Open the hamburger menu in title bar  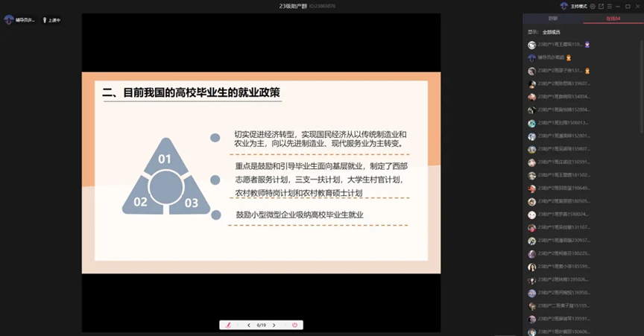[x=610, y=6]
